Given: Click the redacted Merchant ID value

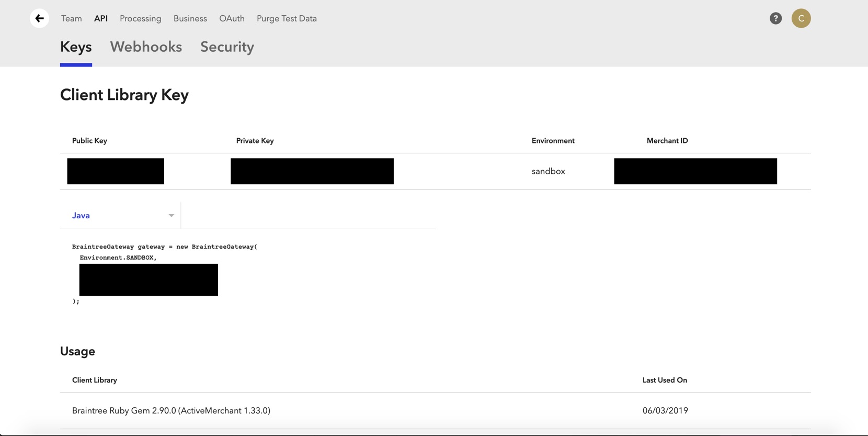Looking at the screenshot, I should coord(695,171).
